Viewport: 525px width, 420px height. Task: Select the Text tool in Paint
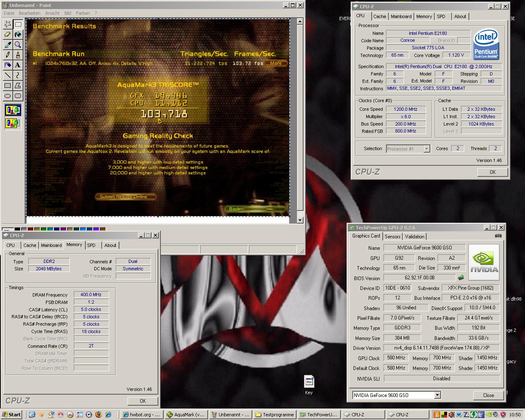(x=18, y=65)
